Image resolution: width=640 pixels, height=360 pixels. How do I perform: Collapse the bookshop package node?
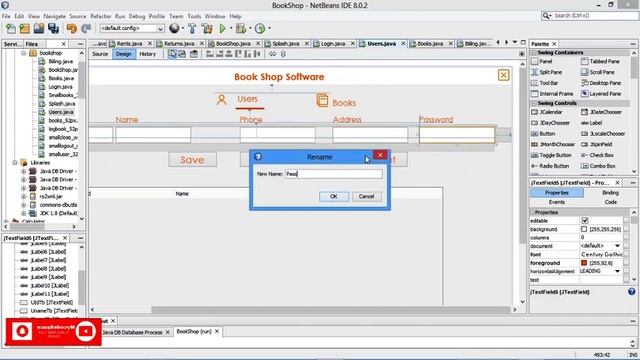pos(24,53)
